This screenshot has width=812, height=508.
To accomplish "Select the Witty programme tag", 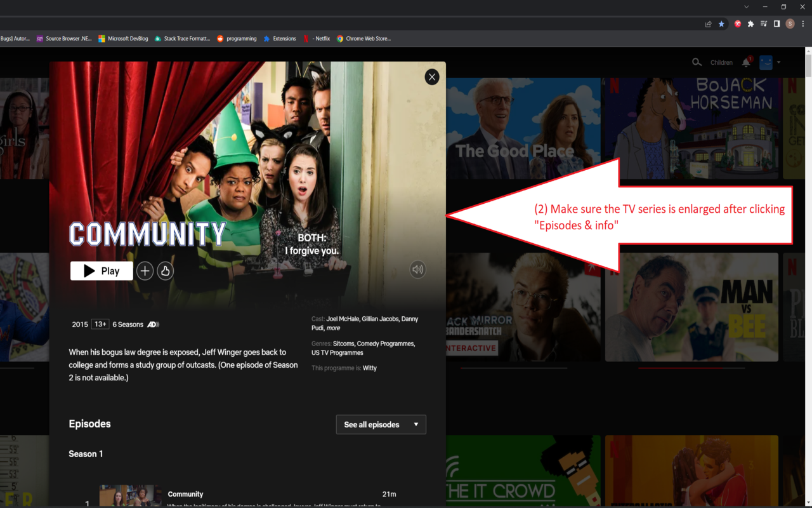I will click(369, 368).
